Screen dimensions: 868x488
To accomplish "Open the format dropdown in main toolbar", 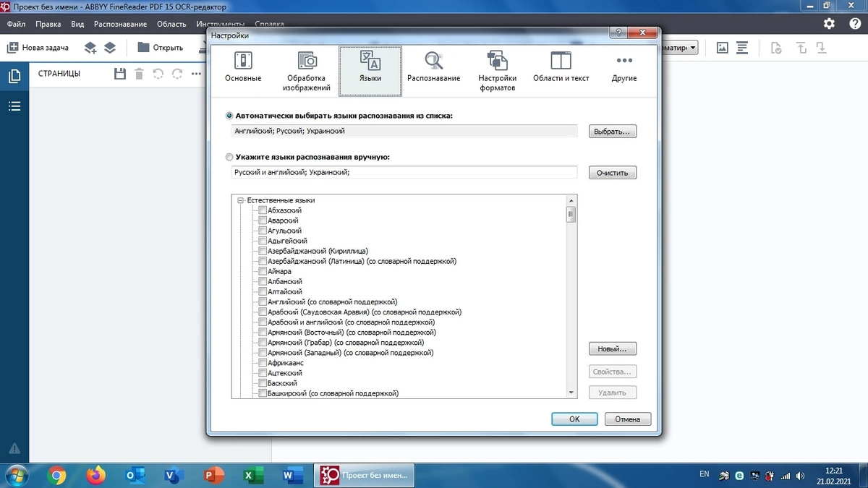I will (694, 48).
